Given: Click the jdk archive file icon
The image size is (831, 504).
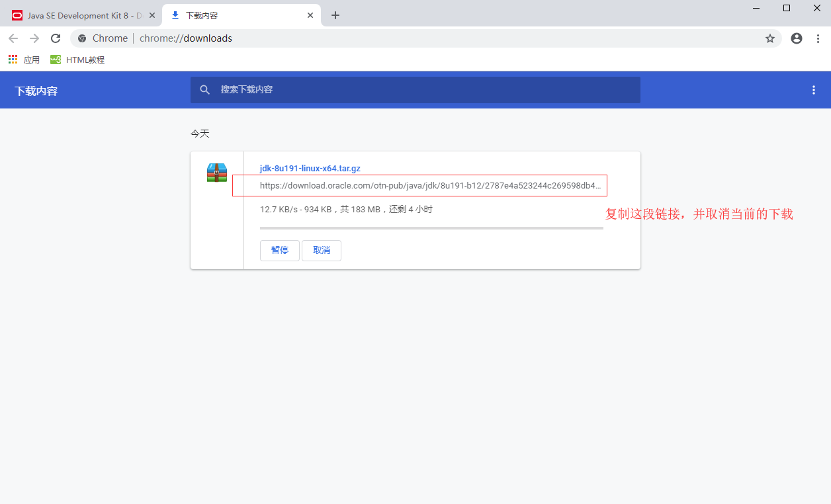Looking at the screenshot, I should [217, 173].
